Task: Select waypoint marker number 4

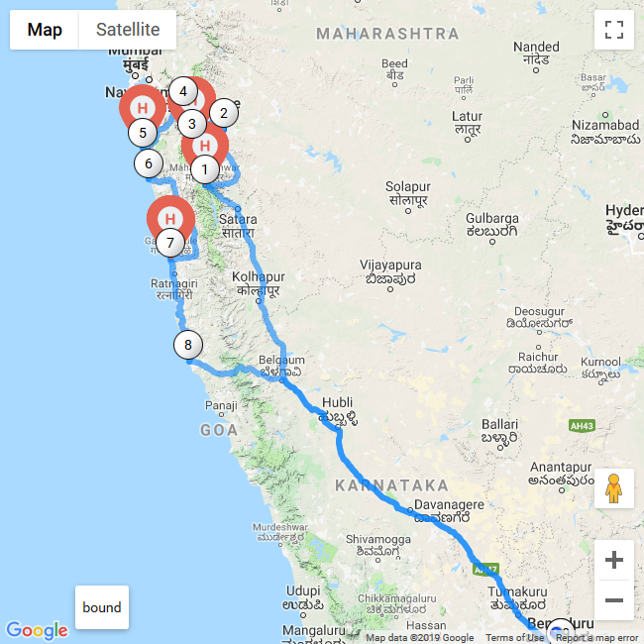Action: pyautogui.click(x=183, y=91)
